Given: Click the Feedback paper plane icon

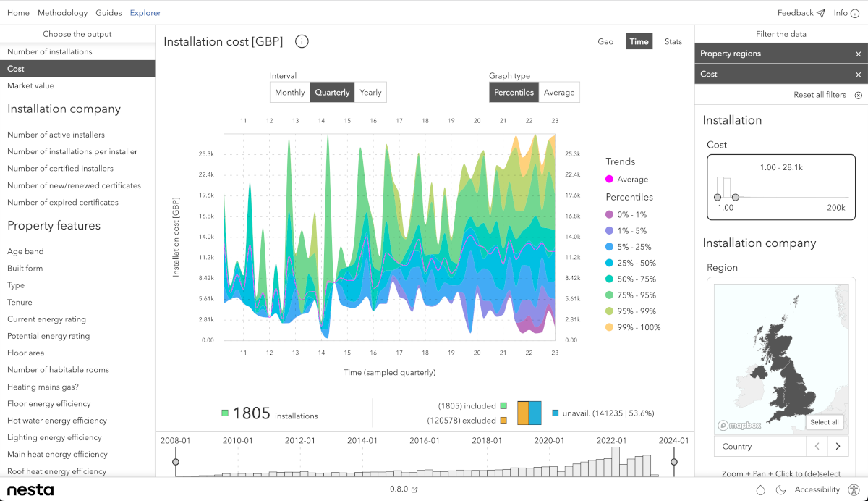Looking at the screenshot, I should point(821,13).
